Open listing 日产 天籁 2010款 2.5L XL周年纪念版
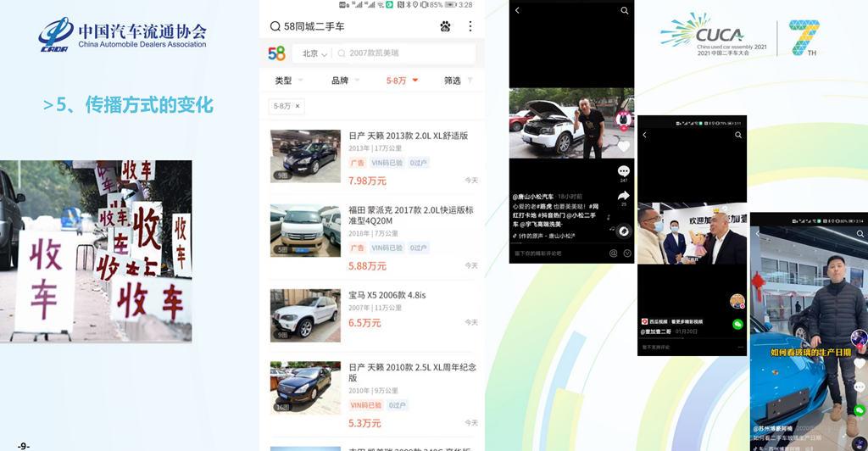Viewport: 868px width, 451px height. point(412,372)
